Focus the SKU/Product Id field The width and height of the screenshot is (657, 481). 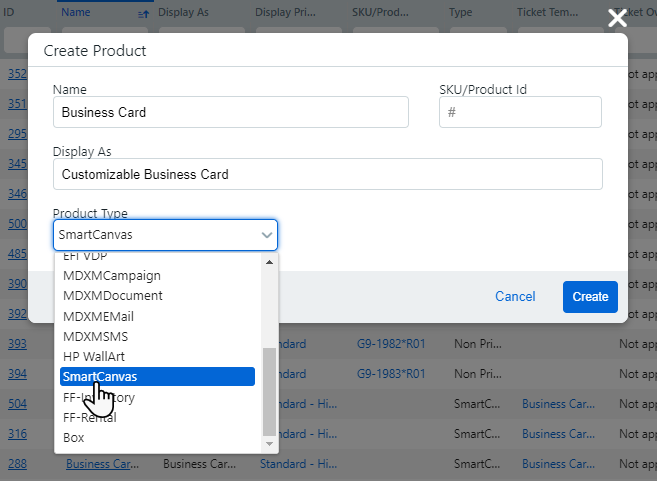tap(520, 112)
